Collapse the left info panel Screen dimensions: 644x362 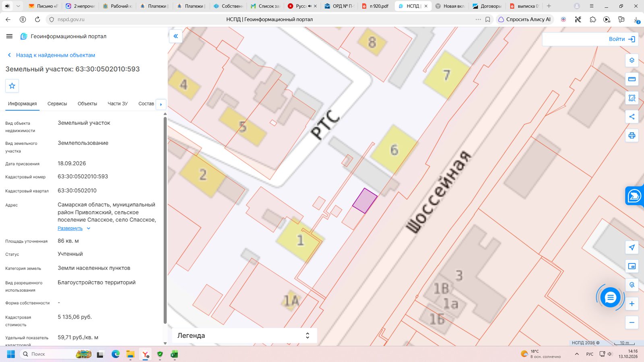175,36
